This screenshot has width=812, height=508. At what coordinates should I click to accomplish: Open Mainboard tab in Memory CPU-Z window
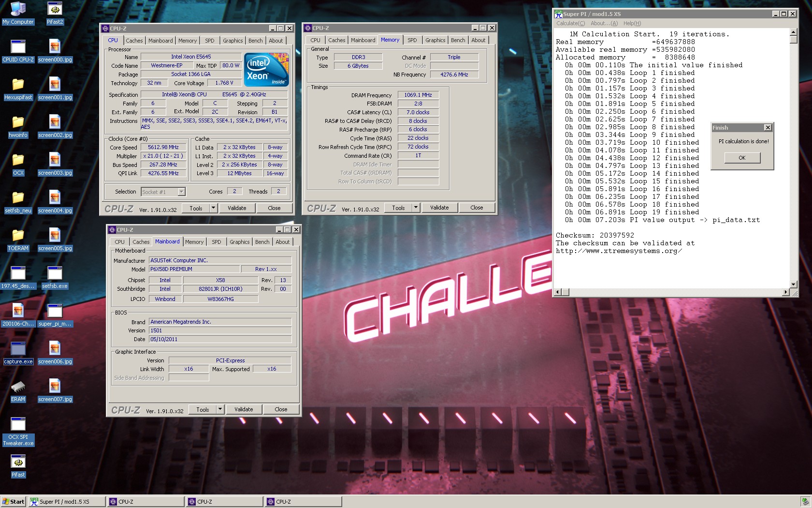[363, 40]
